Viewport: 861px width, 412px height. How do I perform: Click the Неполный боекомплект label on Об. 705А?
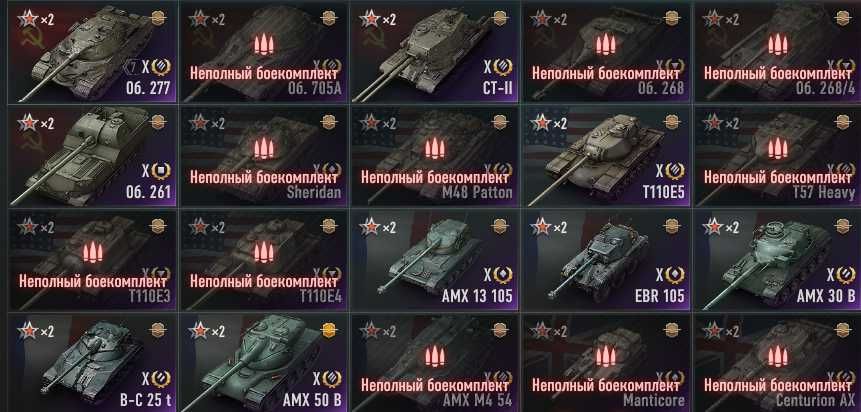point(264,74)
